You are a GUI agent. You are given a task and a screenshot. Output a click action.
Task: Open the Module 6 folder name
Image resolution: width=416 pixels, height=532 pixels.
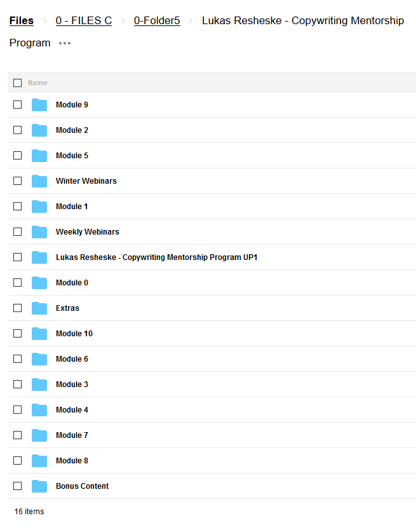click(x=72, y=359)
